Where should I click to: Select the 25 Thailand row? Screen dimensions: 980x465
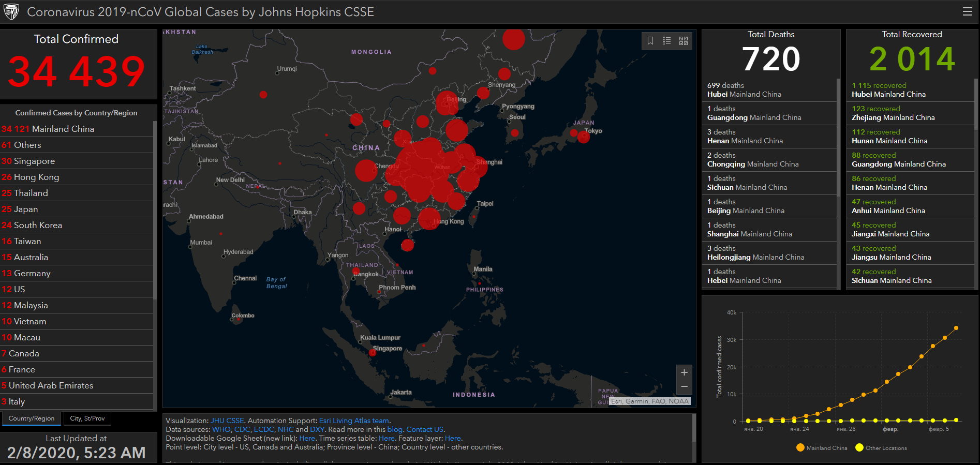point(77,193)
